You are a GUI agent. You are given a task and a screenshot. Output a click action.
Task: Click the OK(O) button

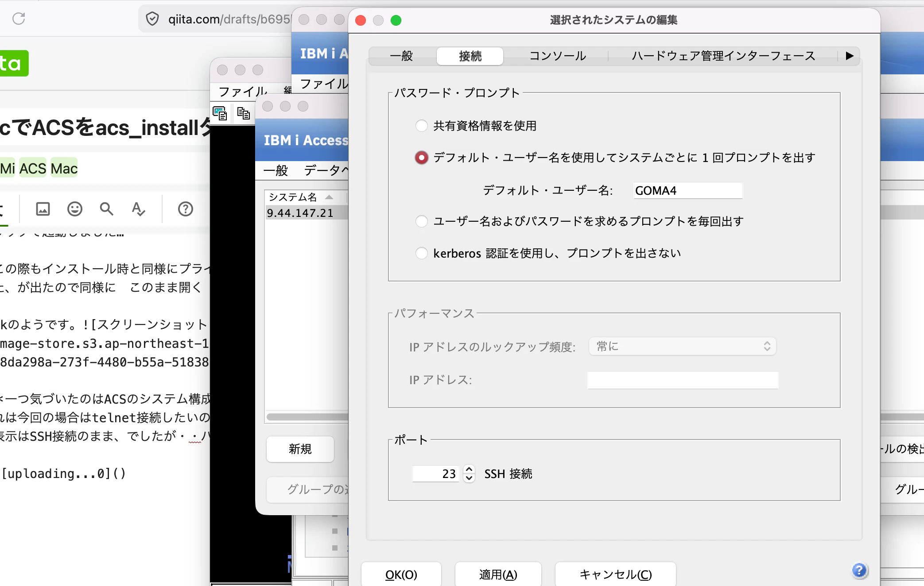pos(401,574)
